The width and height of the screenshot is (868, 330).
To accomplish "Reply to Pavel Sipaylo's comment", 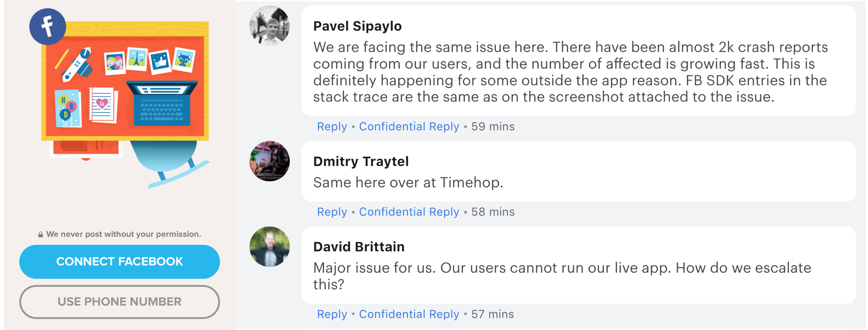I will (x=332, y=126).
